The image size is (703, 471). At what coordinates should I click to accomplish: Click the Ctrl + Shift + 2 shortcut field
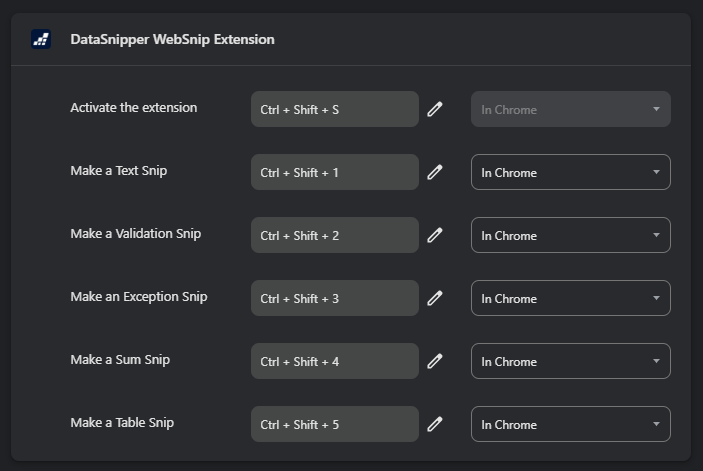pos(334,236)
